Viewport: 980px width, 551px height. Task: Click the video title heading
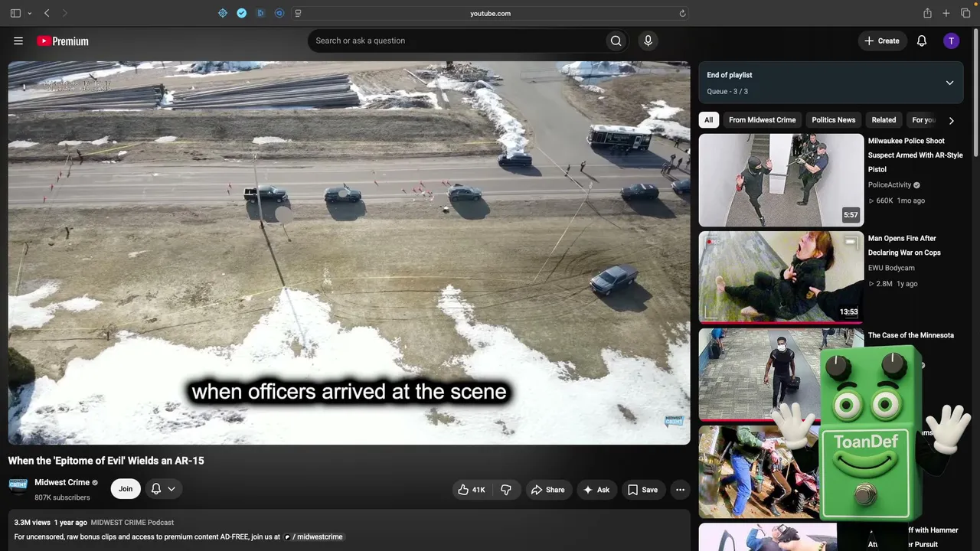click(x=106, y=461)
